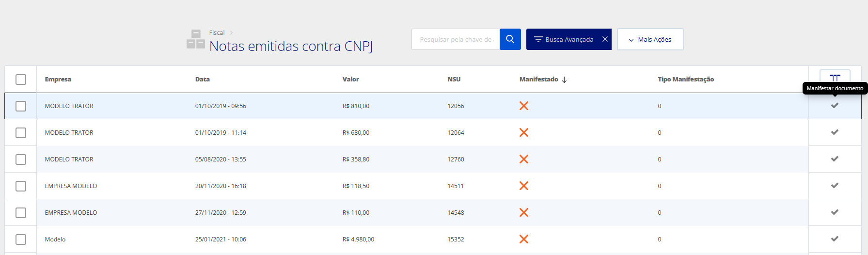Image resolution: width=868 pixels, height=255 pixels.
Task: Clear the Busca Avançada filter with X
Action: 605,39
